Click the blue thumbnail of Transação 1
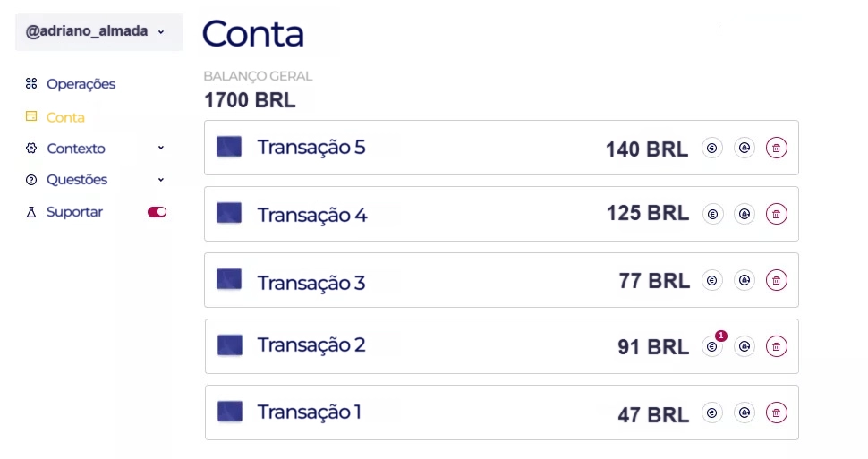Image resolution: width=868 pixels, height=459 pixels. 230,412
